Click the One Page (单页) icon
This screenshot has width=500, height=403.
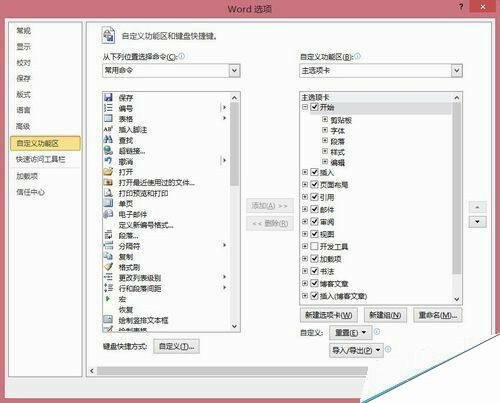(108, 203)
